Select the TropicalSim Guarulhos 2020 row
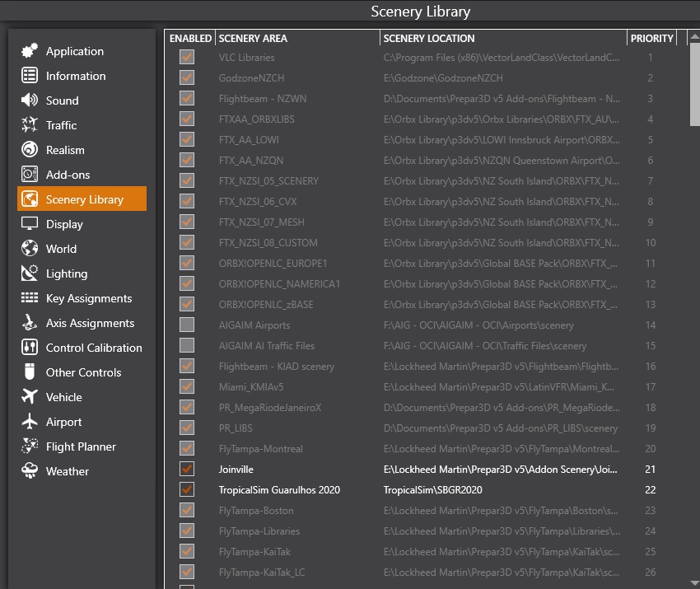 (426, 489)
